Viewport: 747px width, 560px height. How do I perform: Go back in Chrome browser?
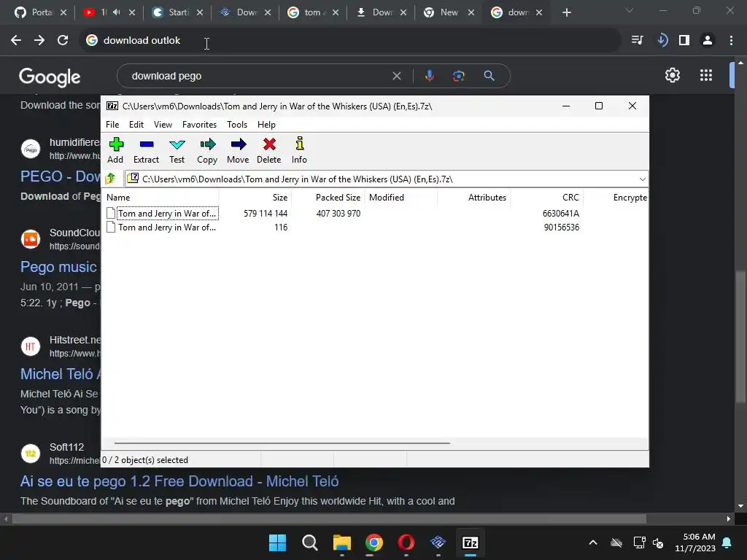pos(16,41)
